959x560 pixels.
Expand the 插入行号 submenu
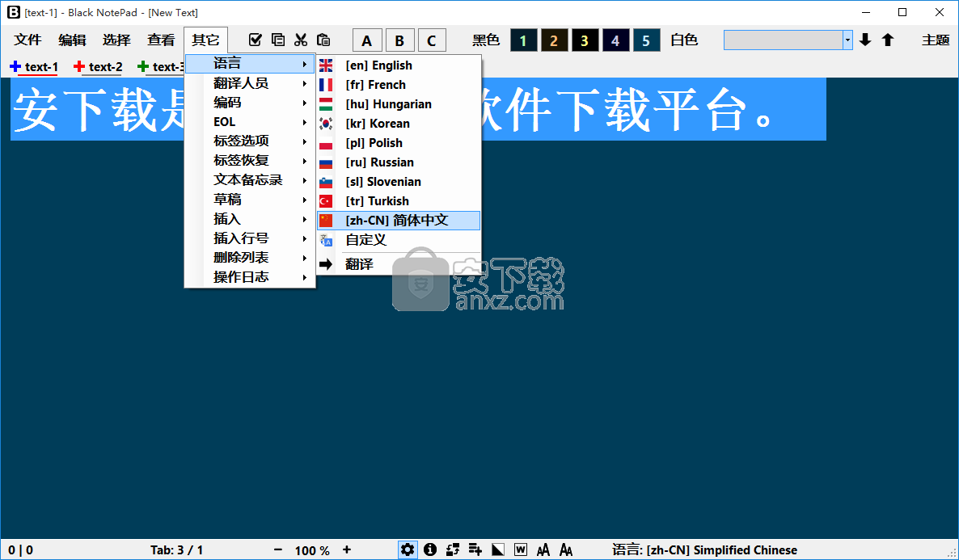pos(250,238)
